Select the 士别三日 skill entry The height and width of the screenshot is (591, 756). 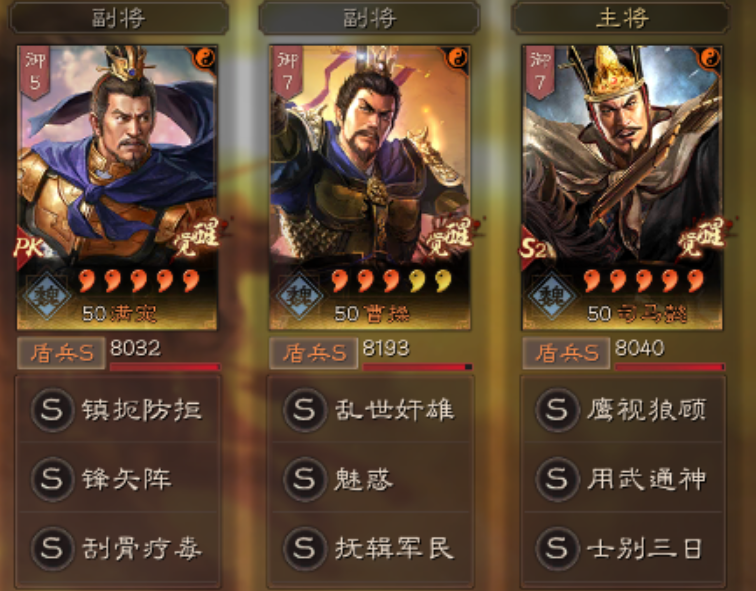tap(623, 549)
